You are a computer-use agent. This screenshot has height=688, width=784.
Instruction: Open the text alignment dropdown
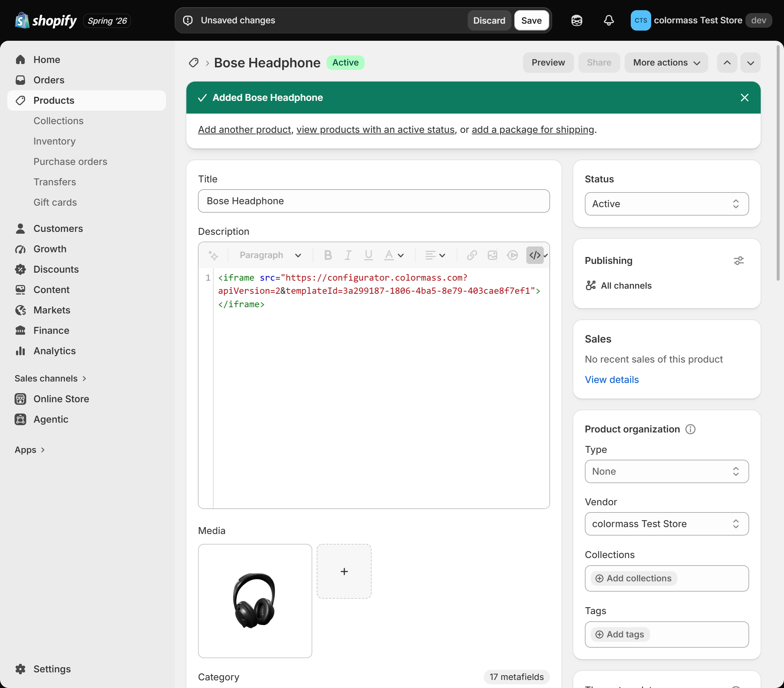coord(435,255)
